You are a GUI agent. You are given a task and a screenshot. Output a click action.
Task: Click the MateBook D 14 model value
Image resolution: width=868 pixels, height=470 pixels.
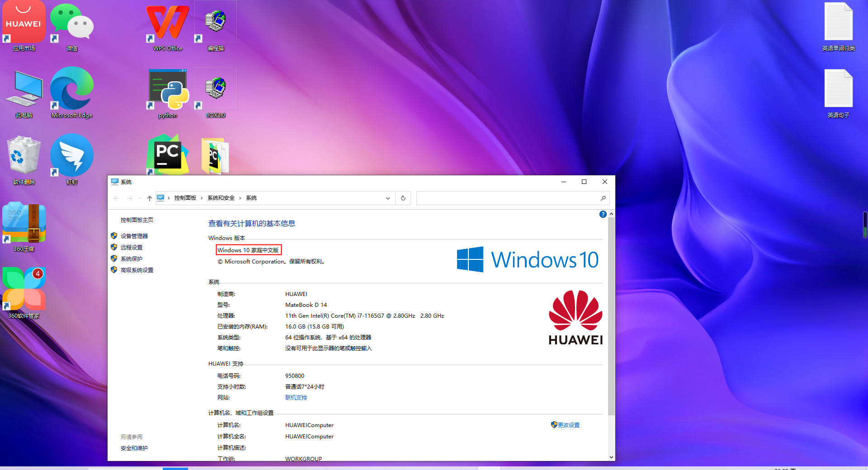click(306, 305)
